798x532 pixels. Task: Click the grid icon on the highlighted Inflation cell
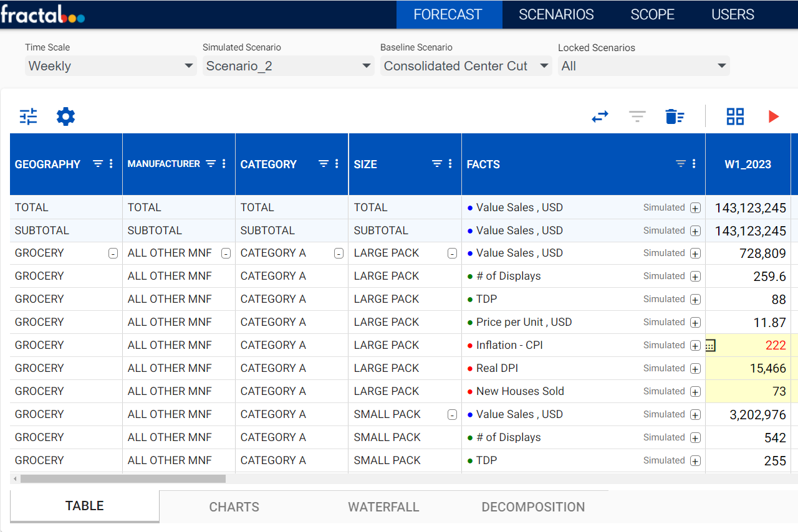[710, 345]
